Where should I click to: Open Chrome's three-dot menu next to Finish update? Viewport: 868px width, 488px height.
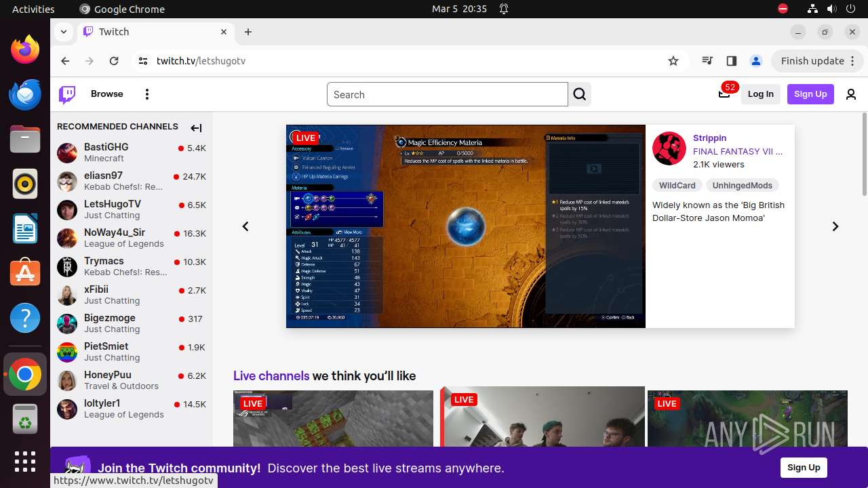point(853,61)
